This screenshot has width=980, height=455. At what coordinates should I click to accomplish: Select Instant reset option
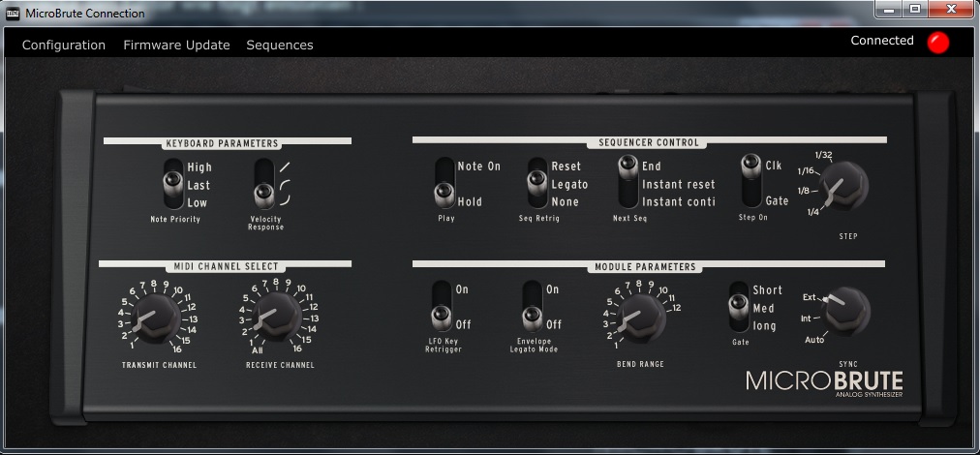pyautogui.click(x=678, y=184)
